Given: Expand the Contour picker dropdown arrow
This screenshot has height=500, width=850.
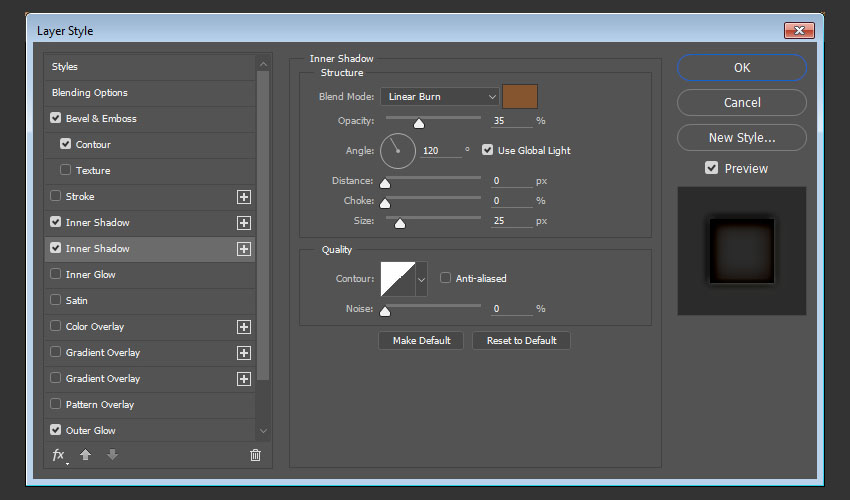Looking at the screenshot, I should coord(421,279).
